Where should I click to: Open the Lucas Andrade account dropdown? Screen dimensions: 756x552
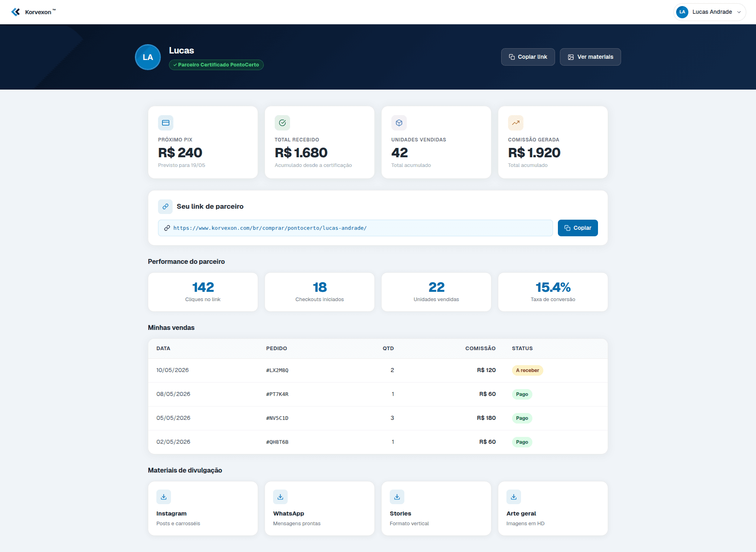coord(709,12)
